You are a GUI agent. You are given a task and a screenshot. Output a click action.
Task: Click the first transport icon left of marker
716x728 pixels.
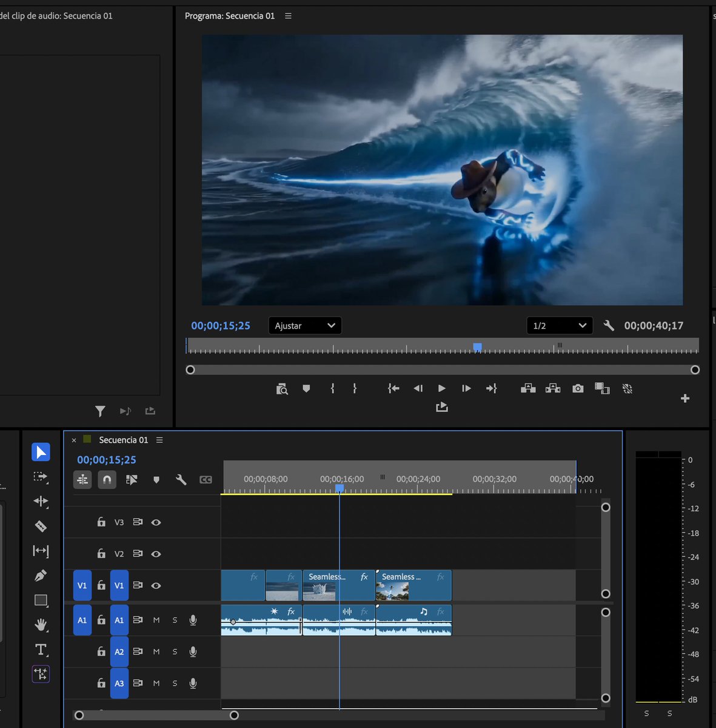click(x=282, y=389)
